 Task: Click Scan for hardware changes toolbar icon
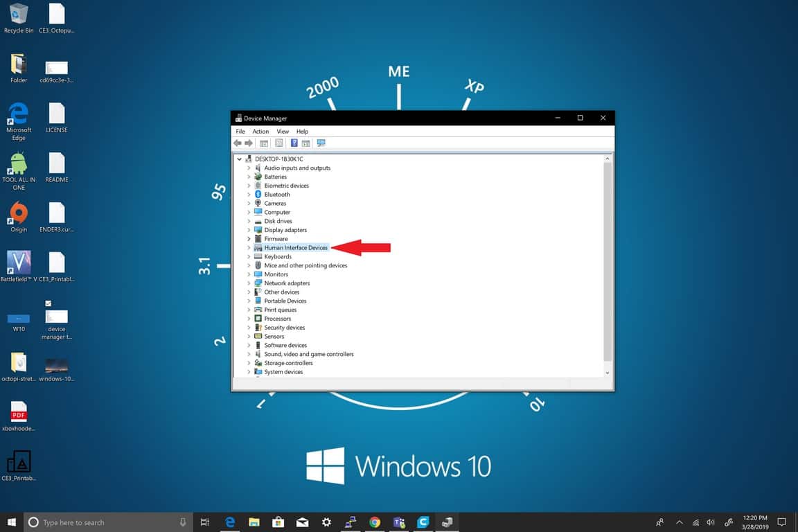(321, 143)
